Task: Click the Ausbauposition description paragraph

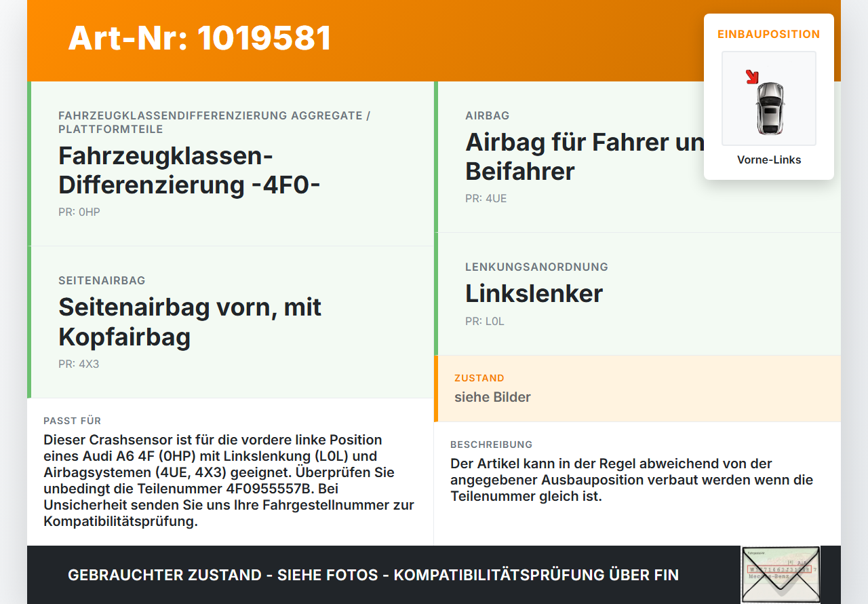Action: point(631,480)
